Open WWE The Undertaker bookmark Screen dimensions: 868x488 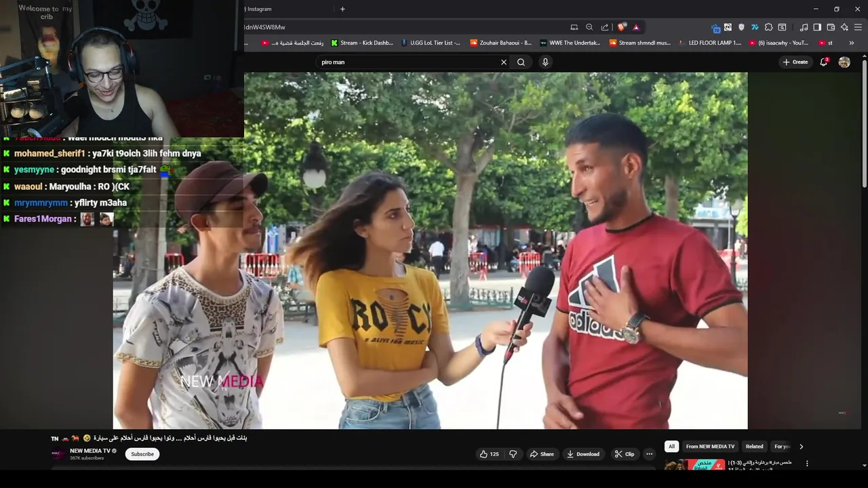click(570, 43)
